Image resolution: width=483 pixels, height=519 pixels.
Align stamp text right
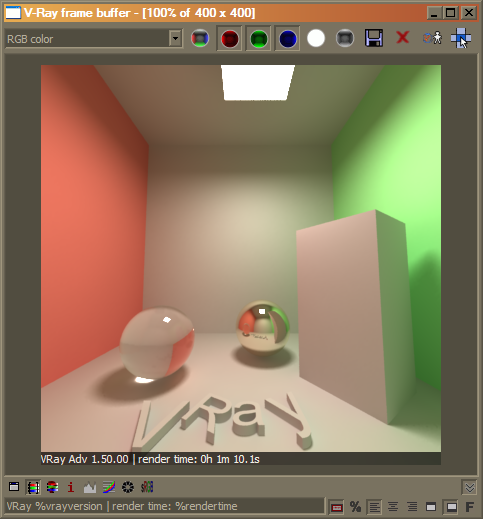click(x=412, y=507)
